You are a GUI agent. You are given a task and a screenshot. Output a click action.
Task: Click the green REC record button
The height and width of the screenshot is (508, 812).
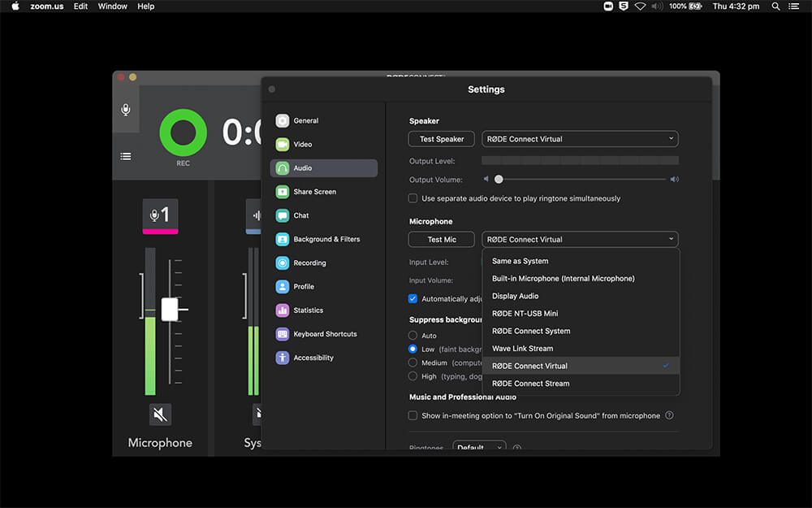(183, 132)
